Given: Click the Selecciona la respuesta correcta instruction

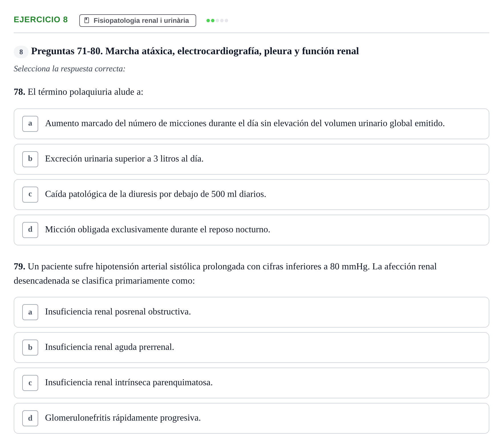Looking at the screenshot, I should click(70, 69).
